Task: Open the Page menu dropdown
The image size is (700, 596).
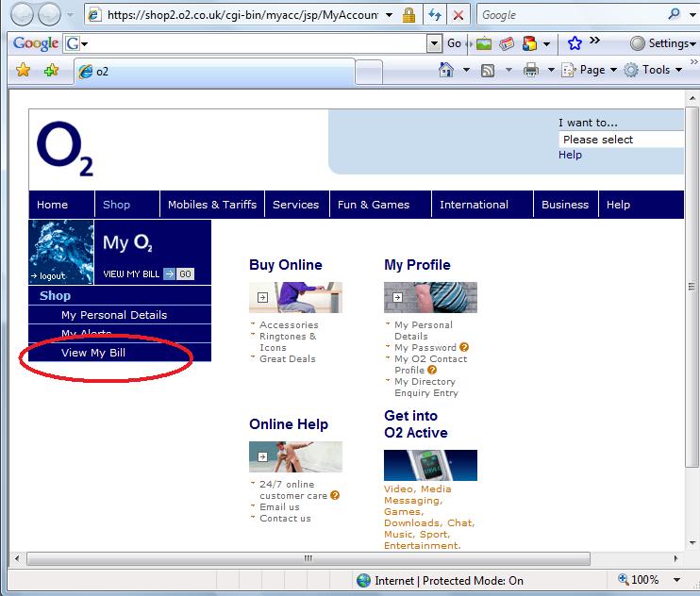Action: pos(589,70)
